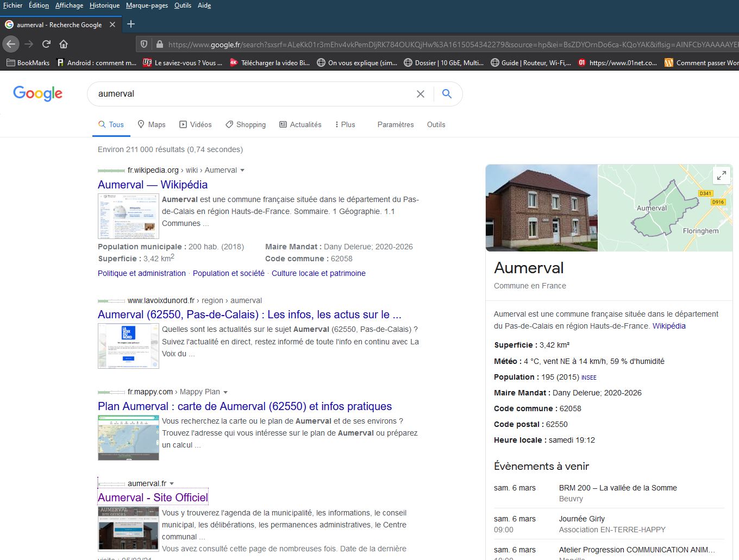Expand the aumerval.fr result options arrow
739x560 pixels.
point(172,483)
